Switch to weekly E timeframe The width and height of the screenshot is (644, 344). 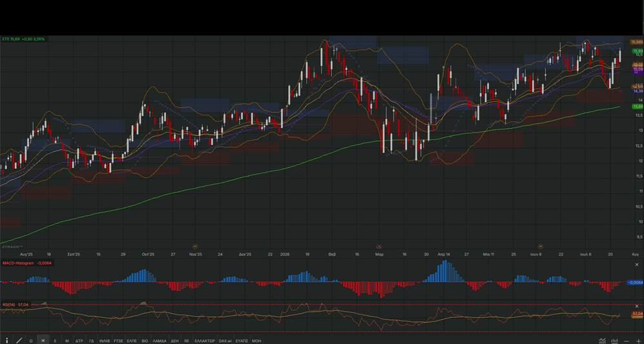click(x=55, y=341)
